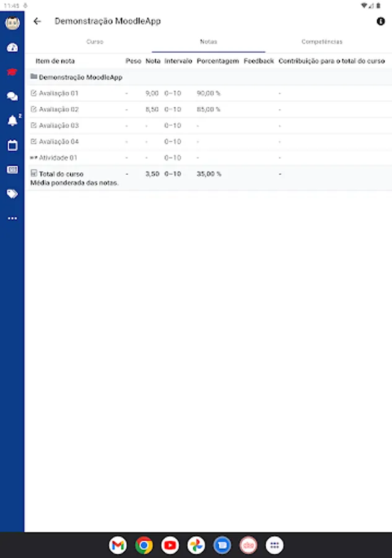Switch to the Curso tab
The image size is (392, 558).
95,42
